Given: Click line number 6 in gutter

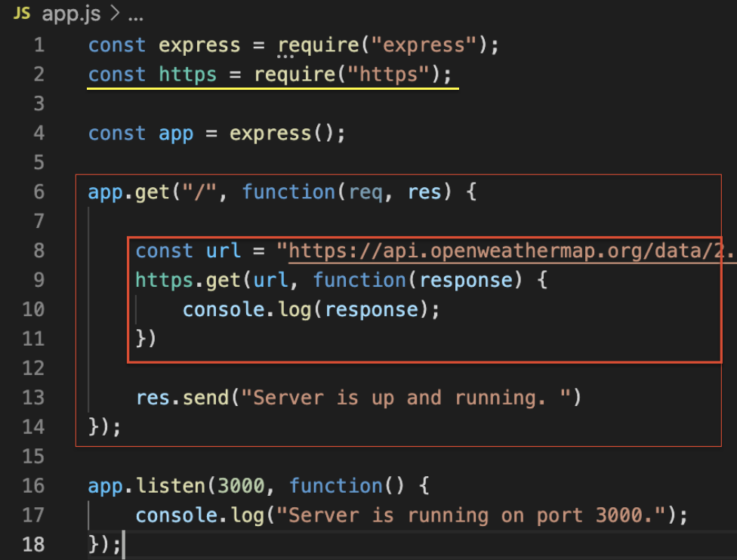Looking at the screenshot, I should tap(39, 192).
